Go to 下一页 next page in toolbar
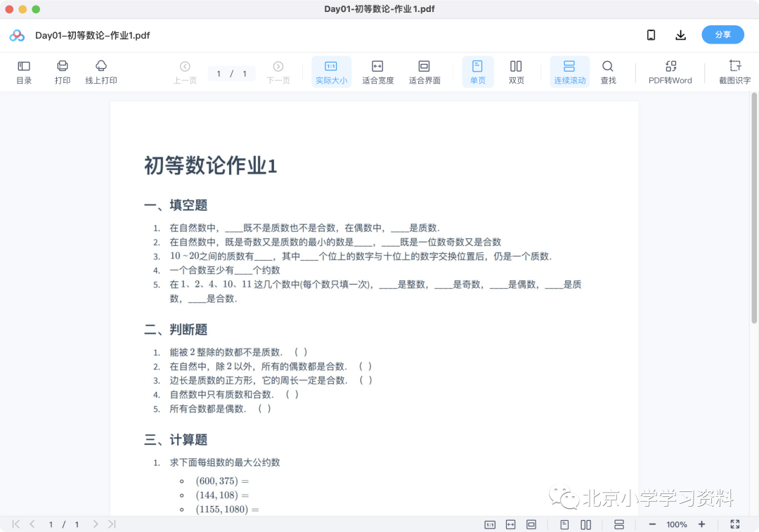Viewport: 759px width, 532px height. [x=278, y=72]
